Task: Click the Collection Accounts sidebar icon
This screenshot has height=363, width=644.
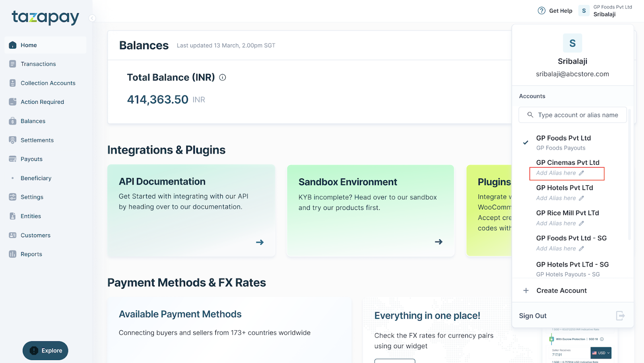Action: click(x=12, y=83)
